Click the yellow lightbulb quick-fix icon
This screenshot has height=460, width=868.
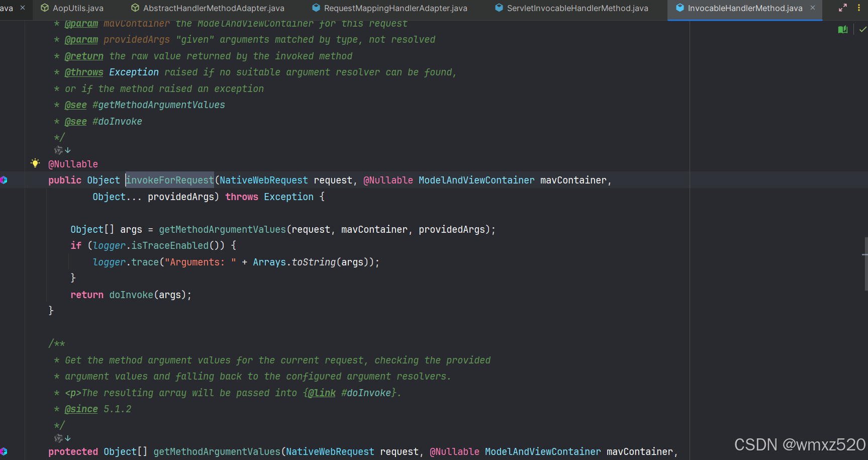[35, 163]
